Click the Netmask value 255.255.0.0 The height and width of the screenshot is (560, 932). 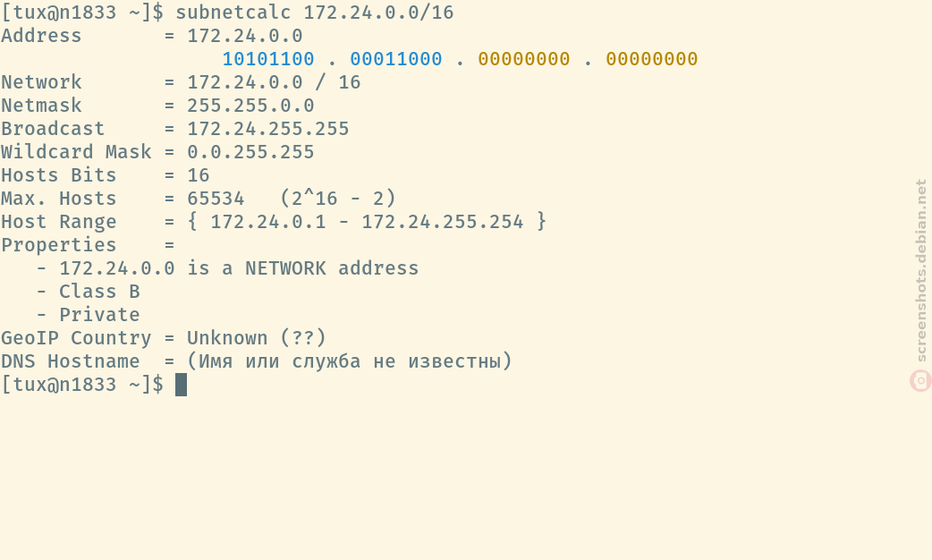[250, 106]
